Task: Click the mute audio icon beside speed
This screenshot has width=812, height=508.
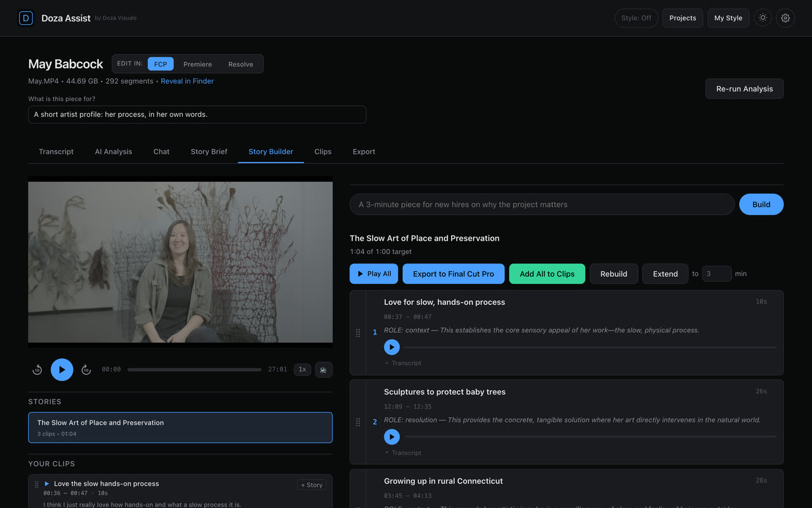Action: pos(324,370)
